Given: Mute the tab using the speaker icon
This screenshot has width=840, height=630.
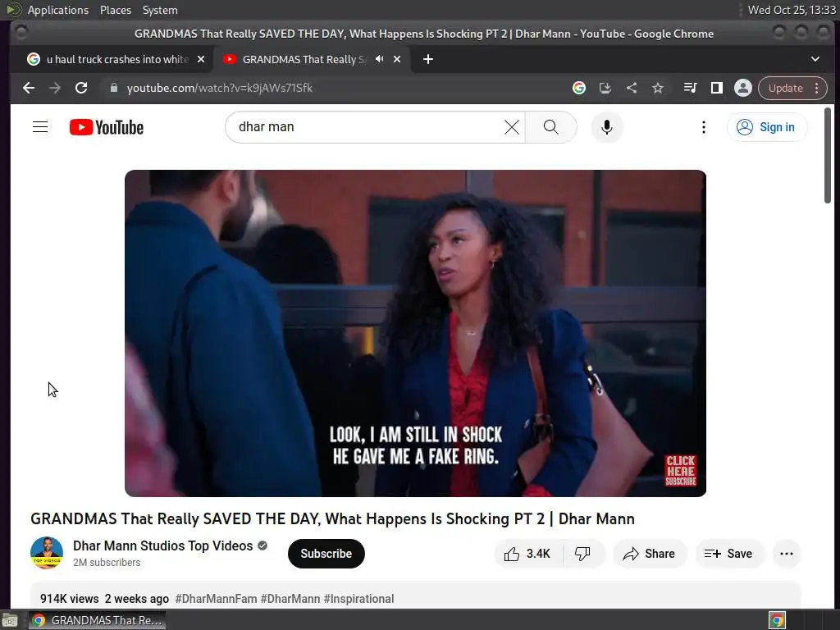Looking at the screenshot, I should point(379,59).
